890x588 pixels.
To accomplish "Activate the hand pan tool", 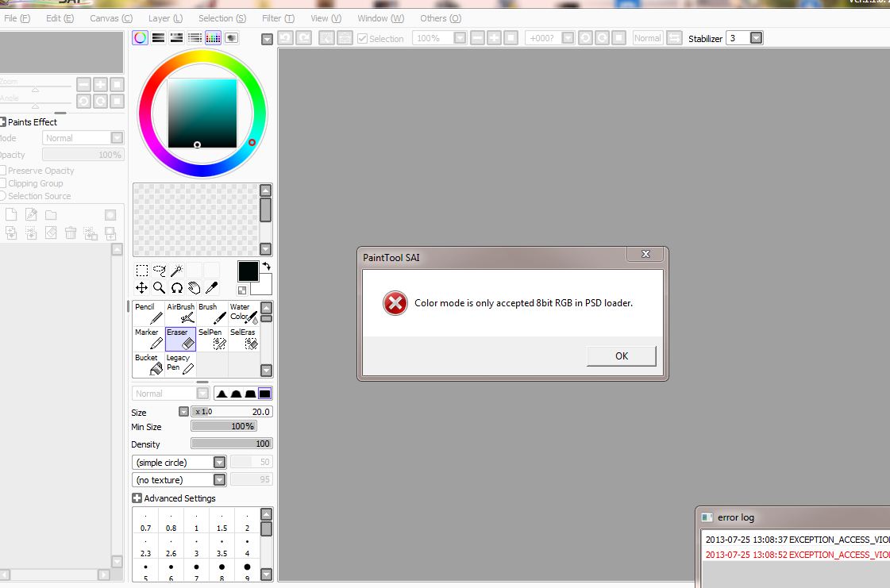I will tap(195, 288).
